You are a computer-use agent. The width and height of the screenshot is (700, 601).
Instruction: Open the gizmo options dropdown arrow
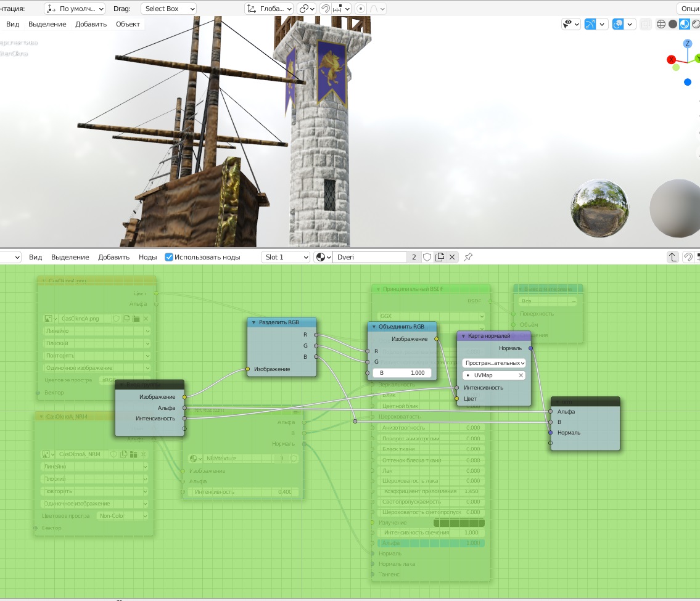coord(602,24)
